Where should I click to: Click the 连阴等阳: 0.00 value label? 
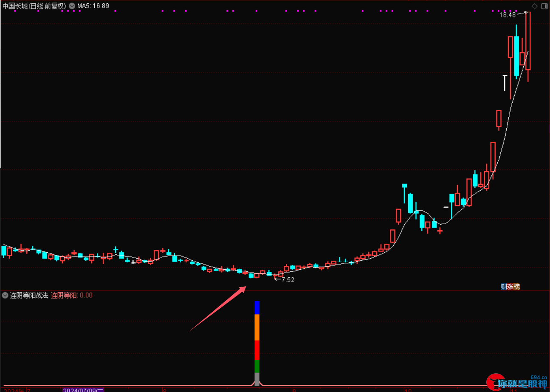[x=72, y=295]
